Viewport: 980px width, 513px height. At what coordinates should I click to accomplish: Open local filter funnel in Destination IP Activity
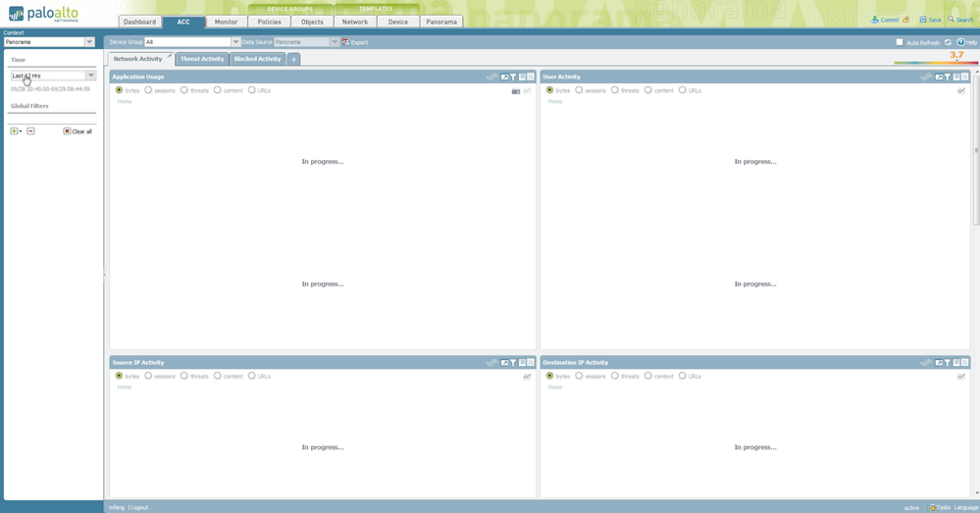click(x=948, y=362)
